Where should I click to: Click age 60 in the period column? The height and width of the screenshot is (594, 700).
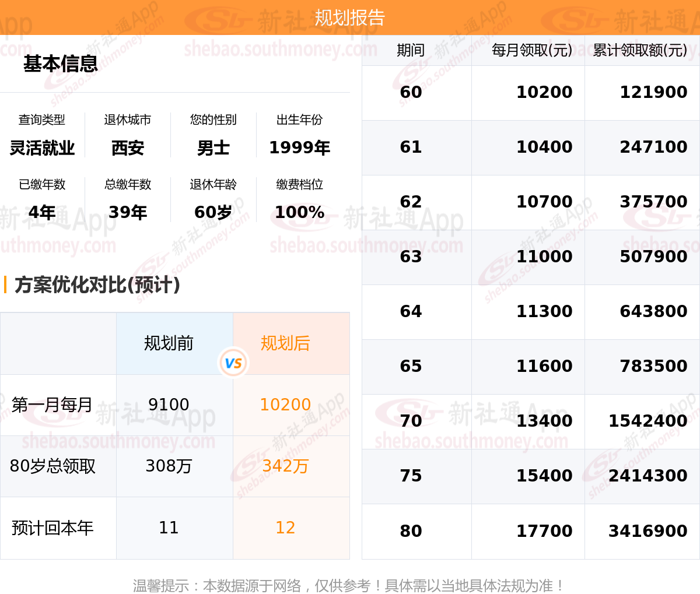(x=411, y=92)
